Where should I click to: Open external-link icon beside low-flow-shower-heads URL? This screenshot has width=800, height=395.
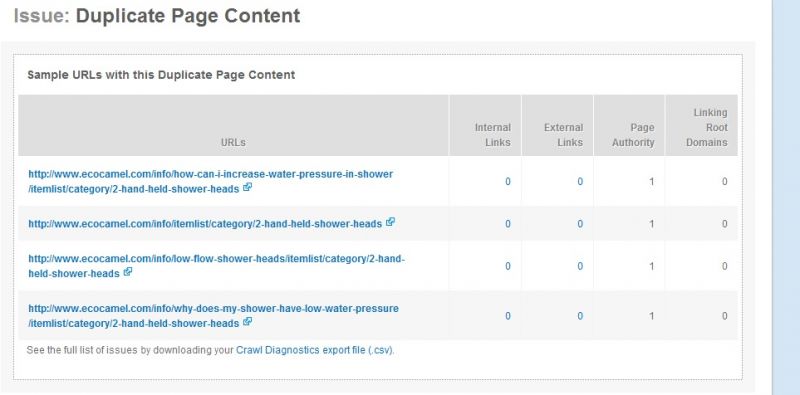pyautogui.click(x=128, y=272)
